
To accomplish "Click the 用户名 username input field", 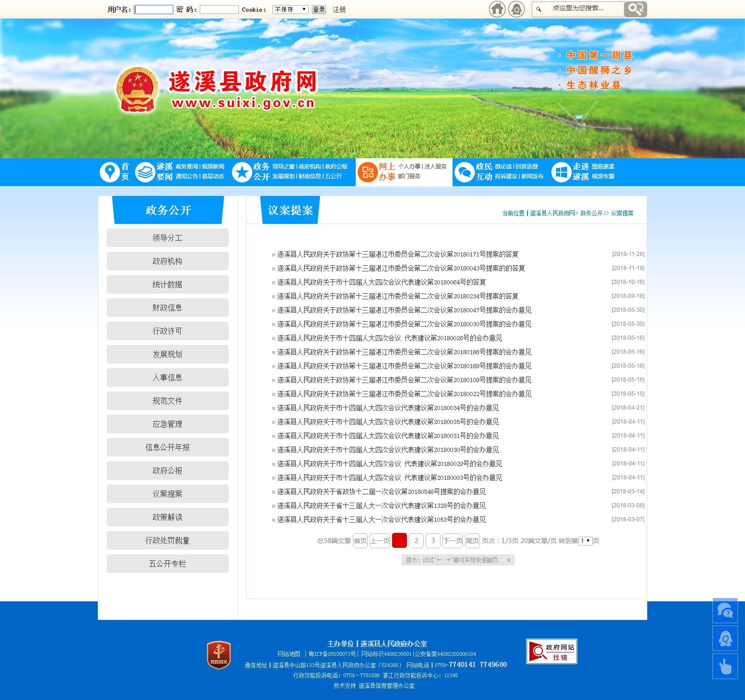I will [x=154, y=9].
